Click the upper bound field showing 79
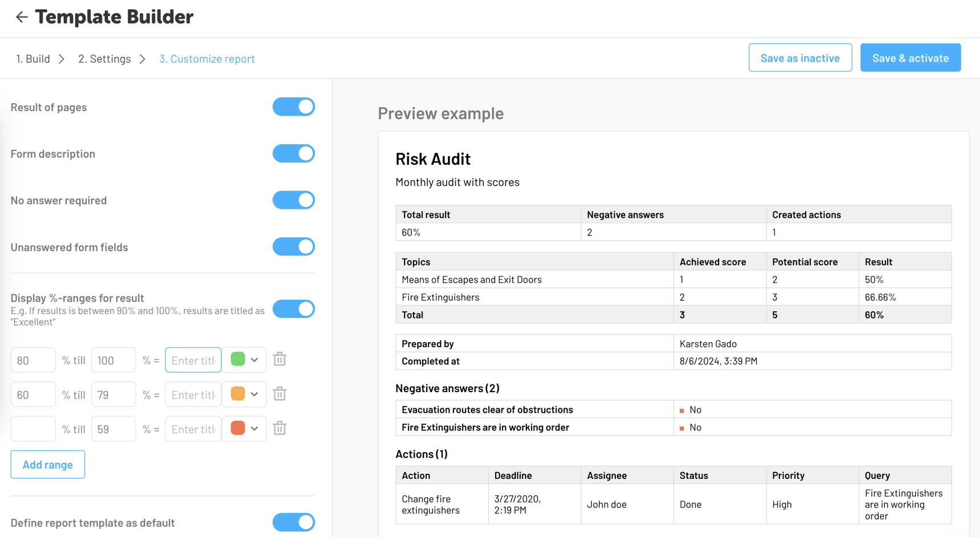Screen dimensions: 980x537 point(113,394)
